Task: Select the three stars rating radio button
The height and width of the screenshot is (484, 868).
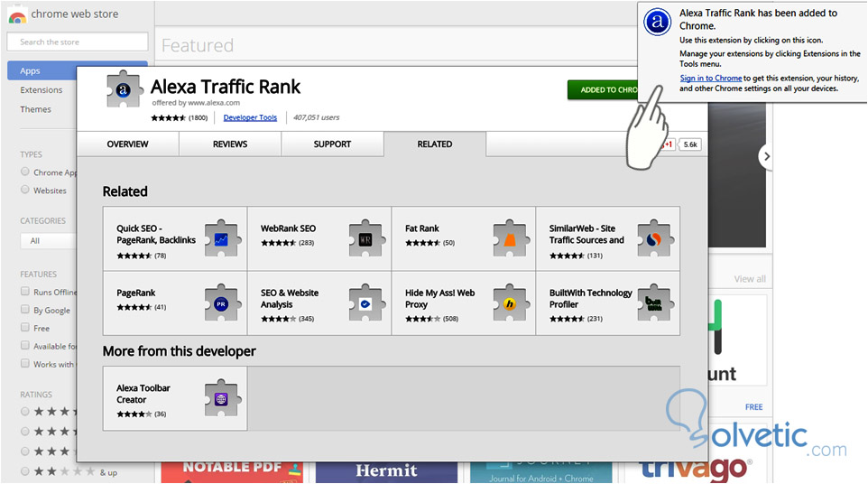Action: [x=25, y=451]
